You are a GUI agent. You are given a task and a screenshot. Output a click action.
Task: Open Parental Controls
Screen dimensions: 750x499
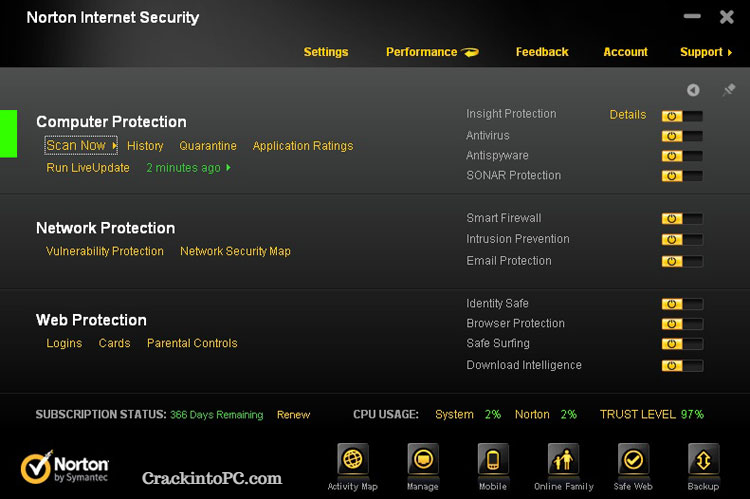point(192,343)
